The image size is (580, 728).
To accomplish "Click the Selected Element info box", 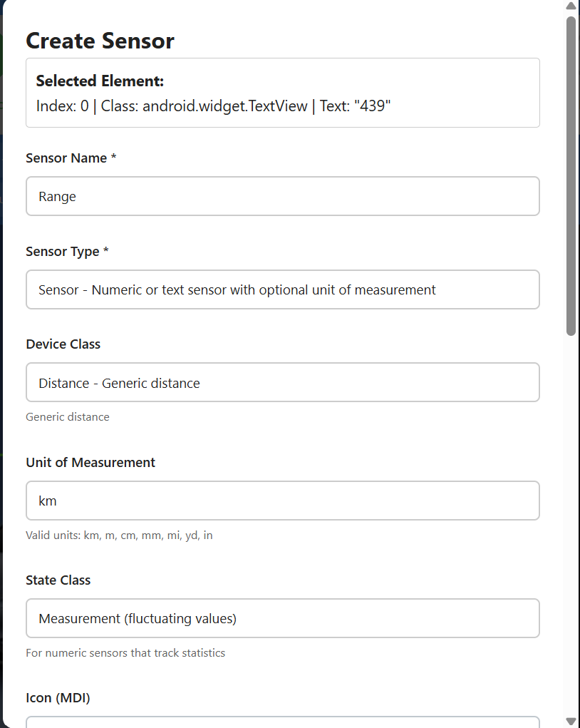I will 282,93.
